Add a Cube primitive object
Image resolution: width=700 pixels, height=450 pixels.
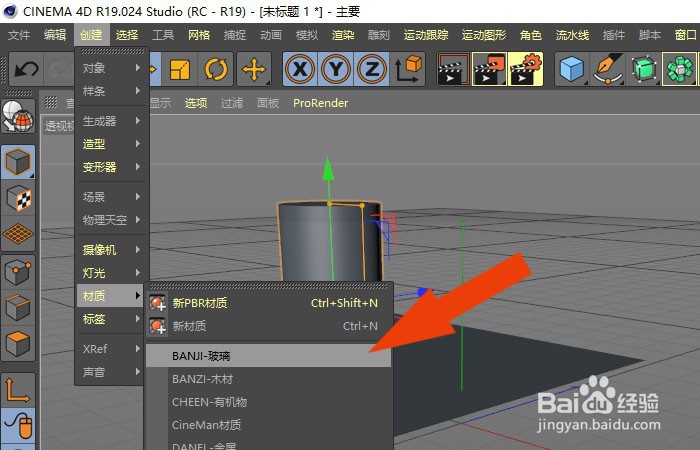click(x=572, y=69)
